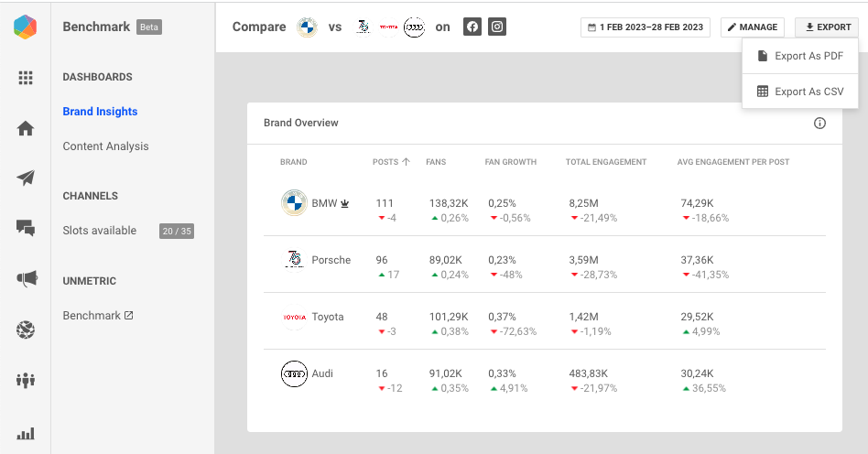Click Toyota brand name
This screenshot has height=454, width=868.
click(x=328, y=317)
